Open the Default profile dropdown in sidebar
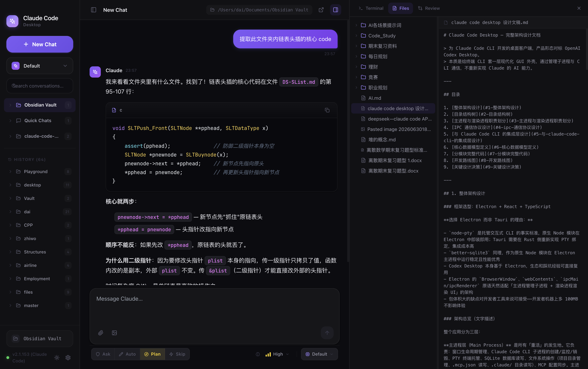 40,66
